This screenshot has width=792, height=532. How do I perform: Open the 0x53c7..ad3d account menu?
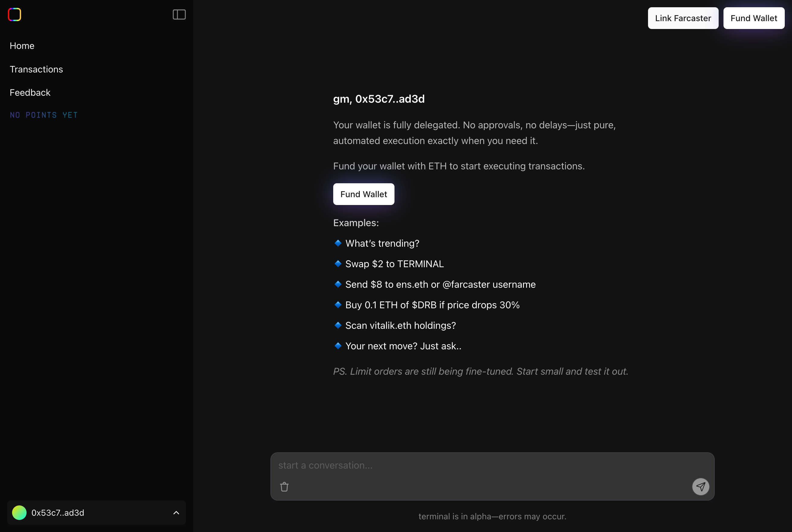58,513
